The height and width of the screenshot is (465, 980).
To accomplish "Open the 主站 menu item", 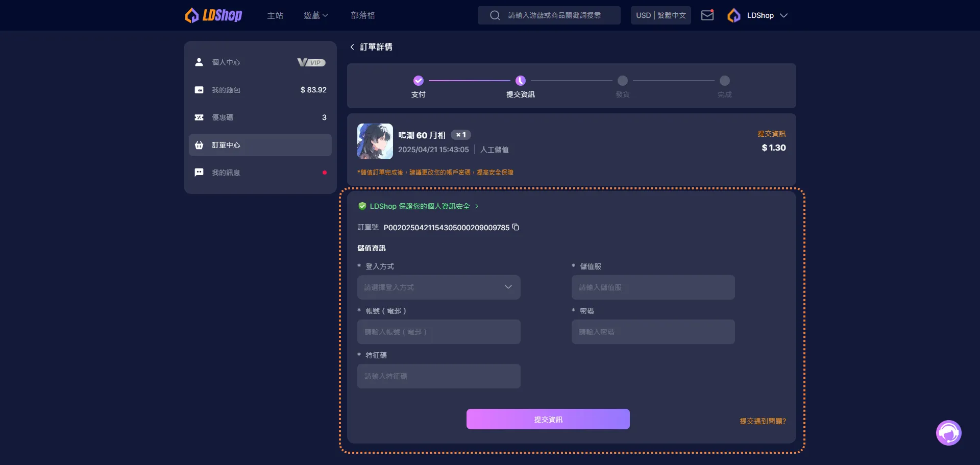I will (275, 15).
